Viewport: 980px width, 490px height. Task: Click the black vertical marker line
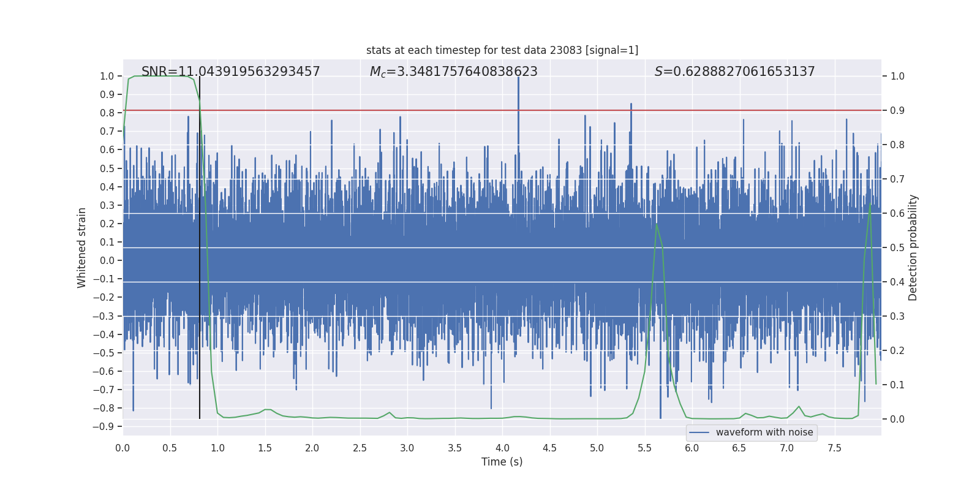[200, 247]
